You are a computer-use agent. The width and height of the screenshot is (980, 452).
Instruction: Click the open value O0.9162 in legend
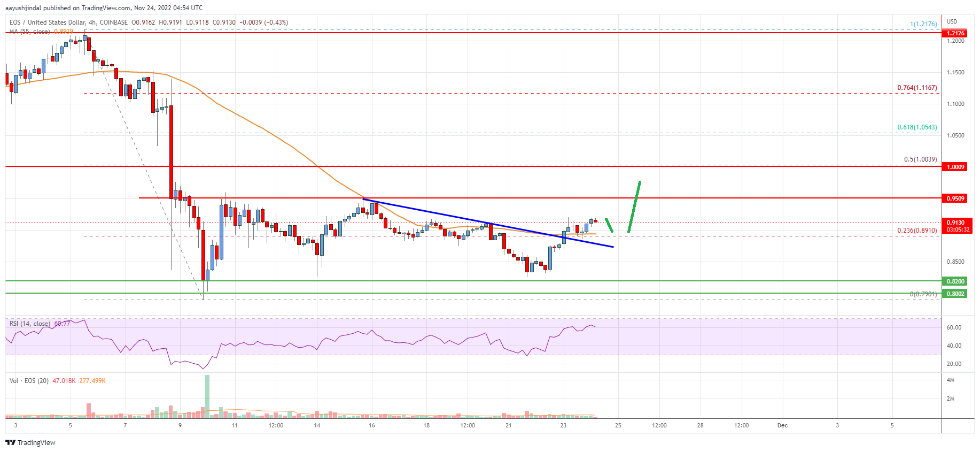143,22
